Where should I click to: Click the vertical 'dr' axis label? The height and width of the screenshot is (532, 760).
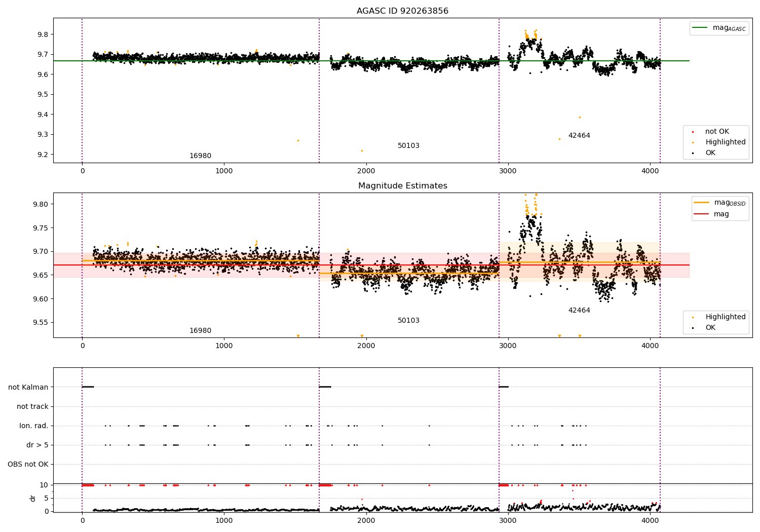(x=33, y=498)
